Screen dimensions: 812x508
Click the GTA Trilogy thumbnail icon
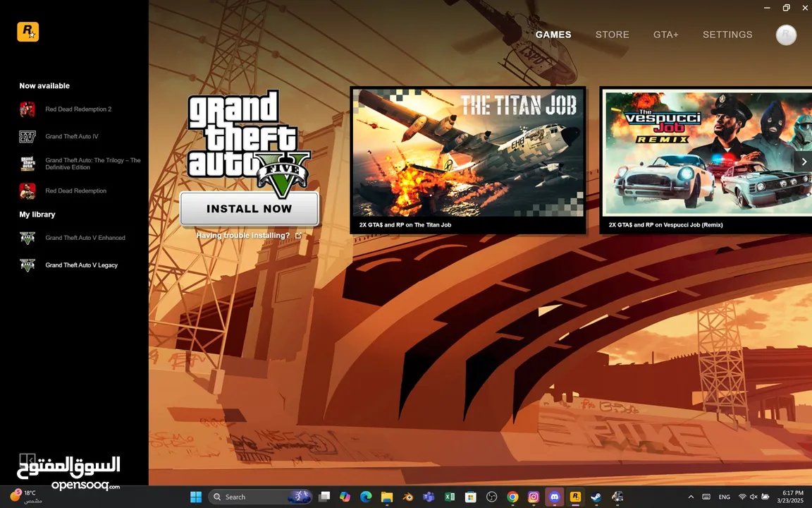tap(27, 164)
